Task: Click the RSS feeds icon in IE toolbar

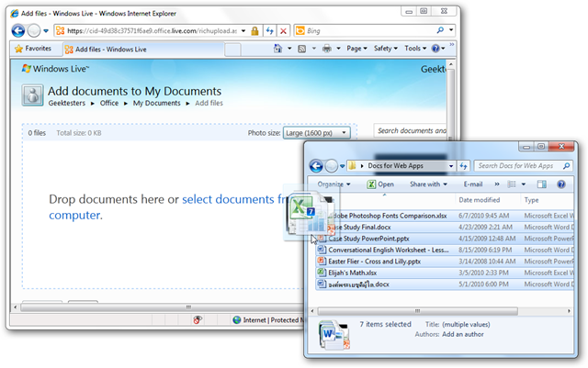Action: coord(301,49)
